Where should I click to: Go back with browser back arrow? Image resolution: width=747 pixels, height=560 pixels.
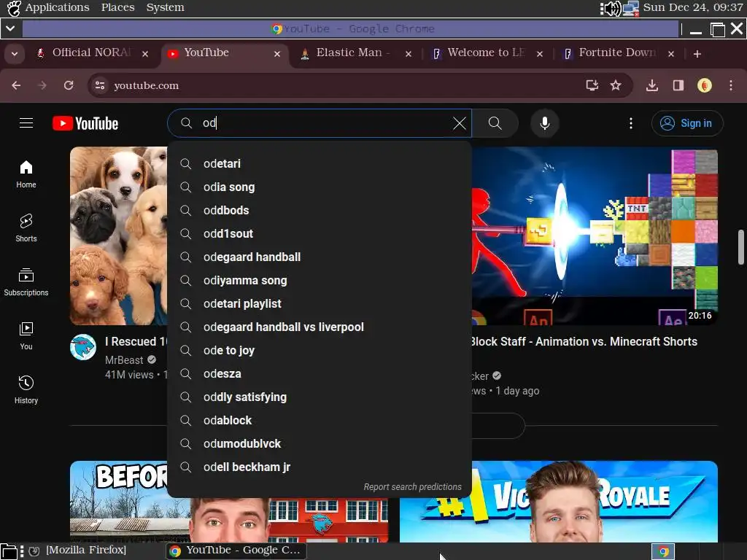pos(16,85)
